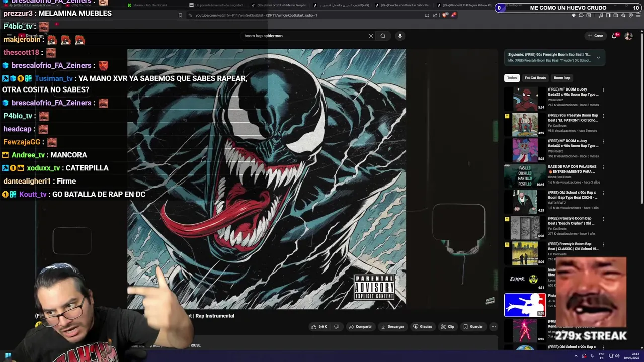The height and width of the screenshot is (362, 644).
Task: Click the Brave shields icon in address bar
Action: point(445,15)
